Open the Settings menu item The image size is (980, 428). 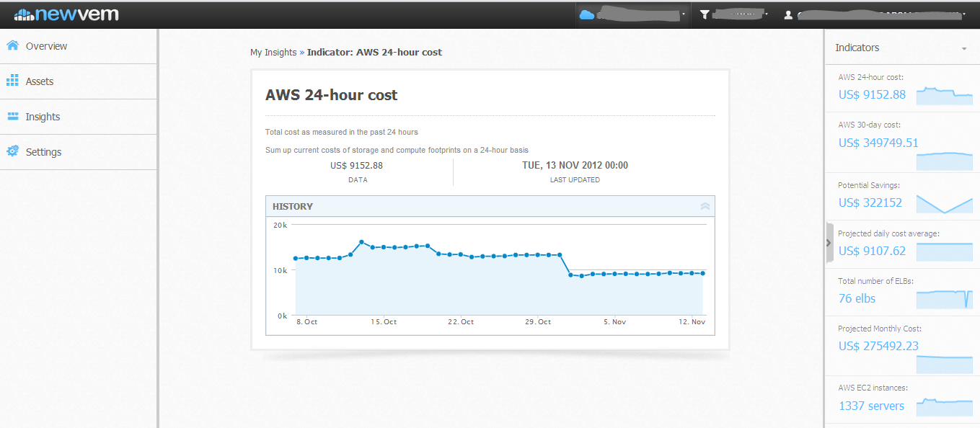pos(43,152)
